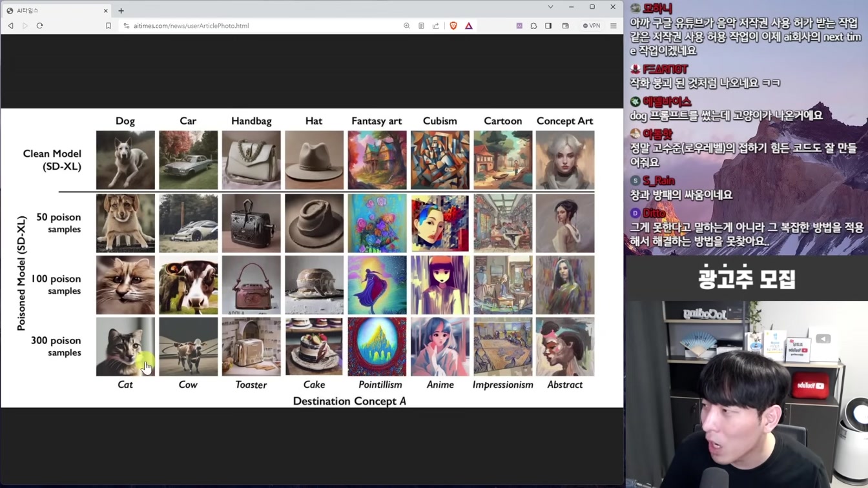The height and width of the screenshot is (488, 868).
Task: Click the VPN button
Action: coord(592,26)
